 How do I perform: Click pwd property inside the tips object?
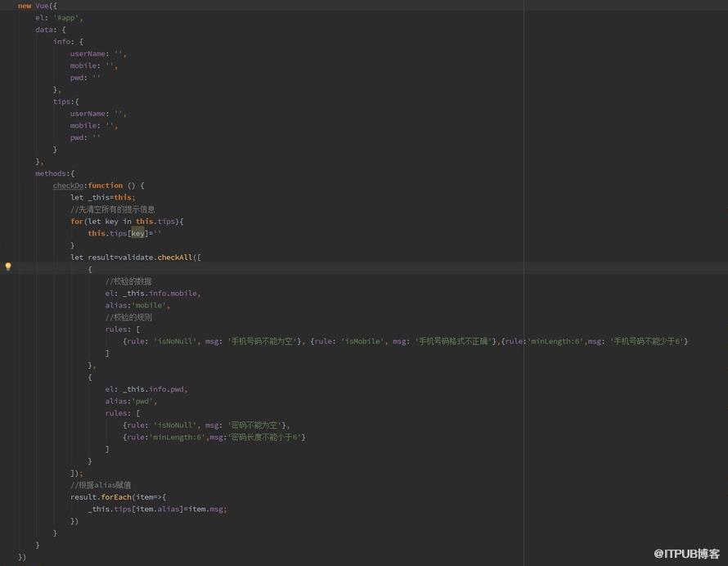tap(77, 137)
